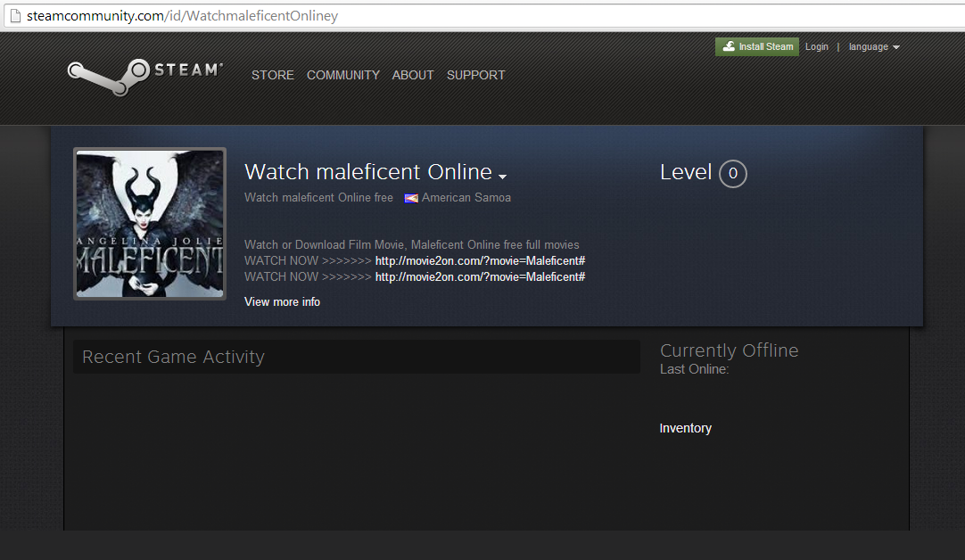The image size is (965, 560).
Task: Open the COMMUNITY menu
Action: coord(342,75)
